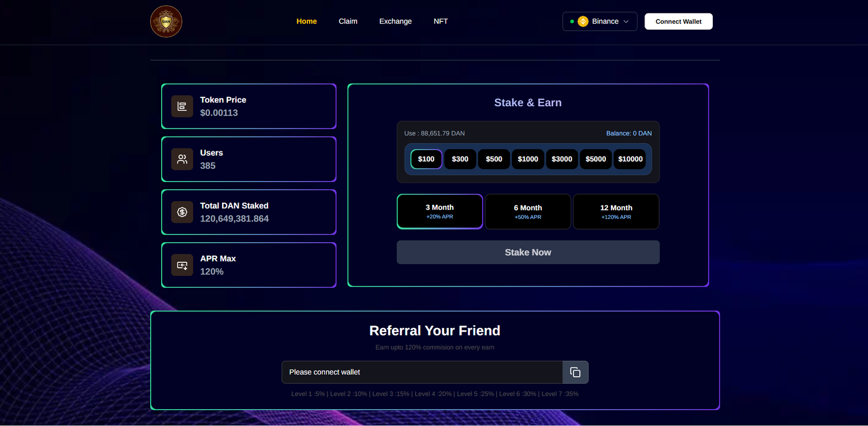Click the referral link field
This screenshot has height=426, width=868.
[422, 372]
